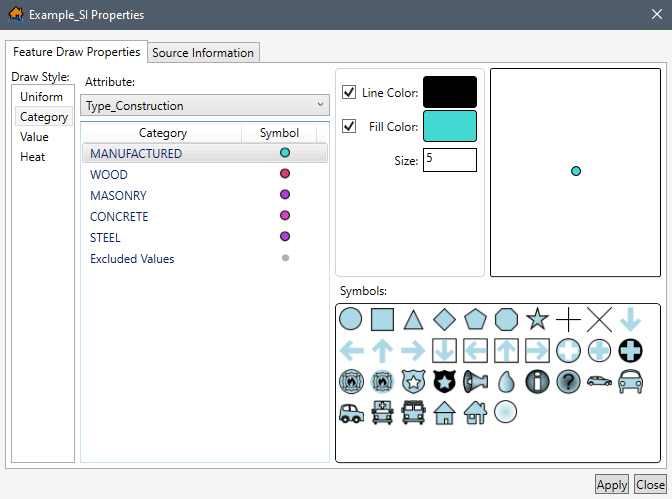Select the STEEL category row
The width and height of the screenshot is (672, 499).
coord(205,237)
